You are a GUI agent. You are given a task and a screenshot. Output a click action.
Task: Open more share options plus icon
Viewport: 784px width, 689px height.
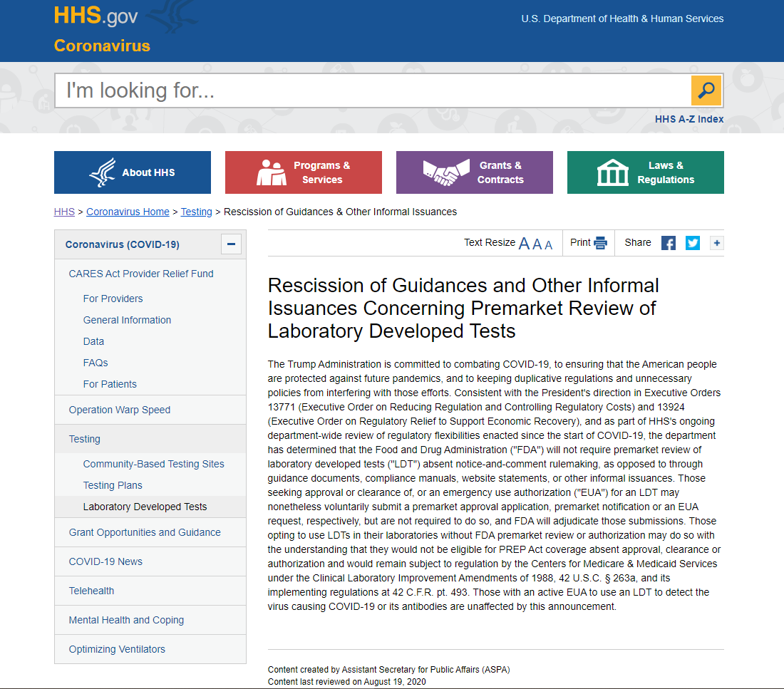[x=716, y=243]
